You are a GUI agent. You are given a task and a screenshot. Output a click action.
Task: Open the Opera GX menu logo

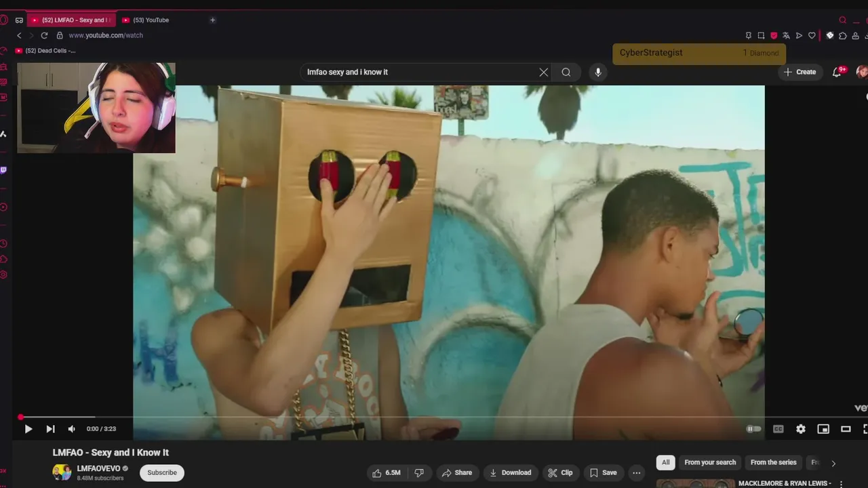pyautogui.click(x=3, y=20)
